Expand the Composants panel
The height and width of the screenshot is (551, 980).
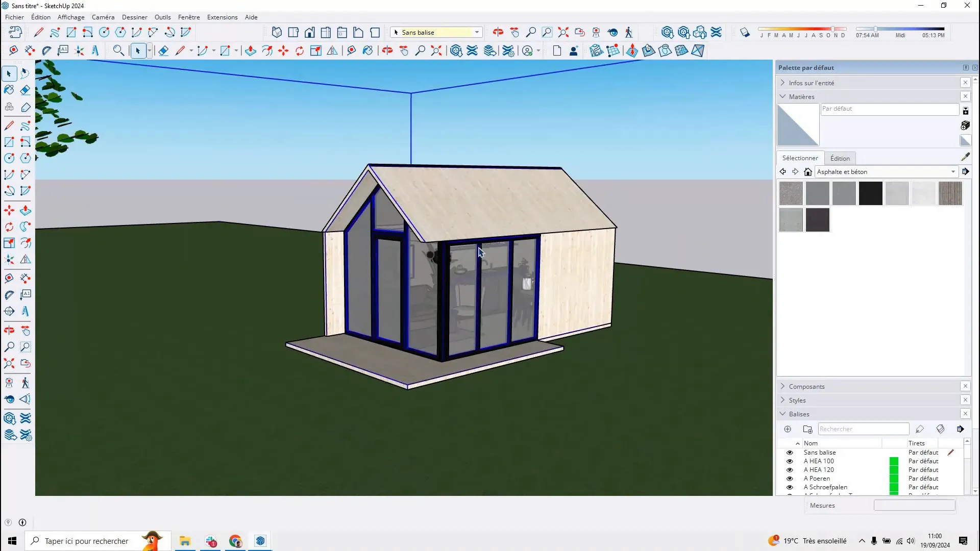(x=782, y=386)
